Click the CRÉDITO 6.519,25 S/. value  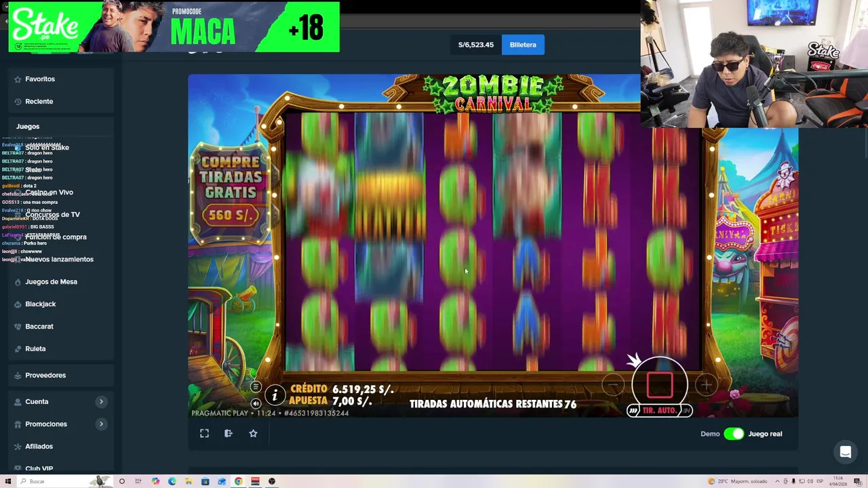(x=363, y=390)
